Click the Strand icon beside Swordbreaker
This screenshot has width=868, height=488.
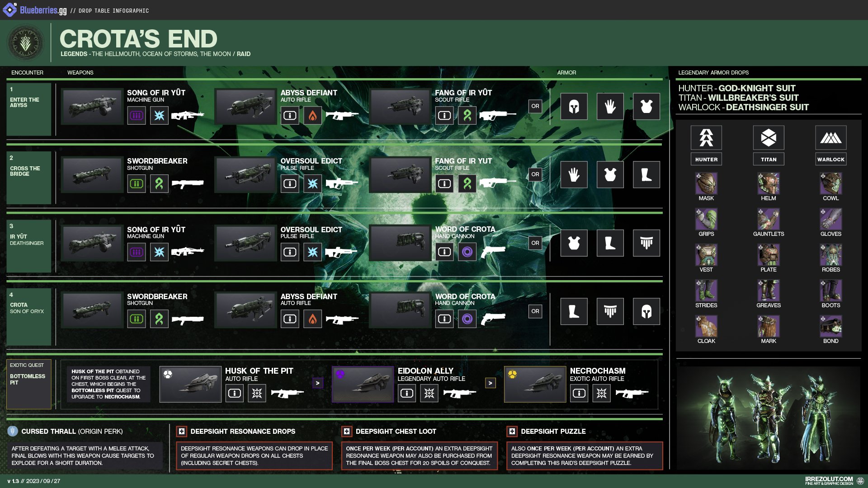159,184
